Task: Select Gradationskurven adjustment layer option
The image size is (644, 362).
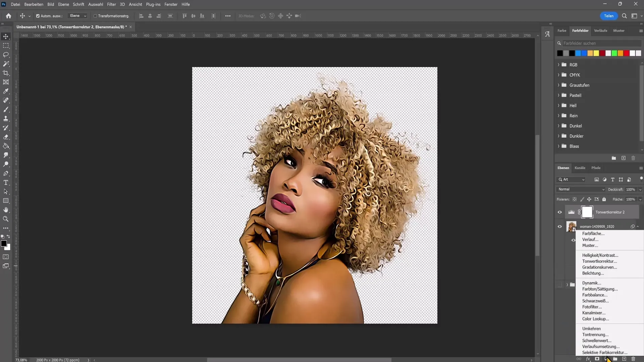Action: tap(600, 267)
